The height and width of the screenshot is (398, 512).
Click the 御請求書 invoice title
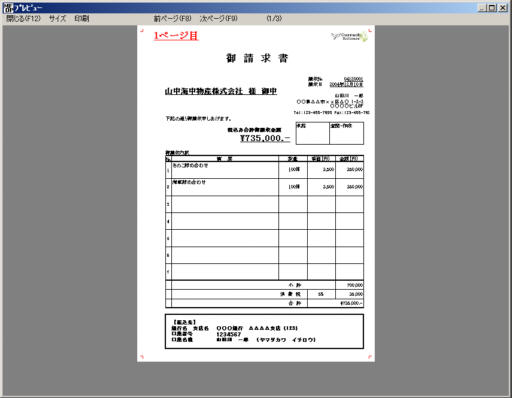[x=257, y=58]
